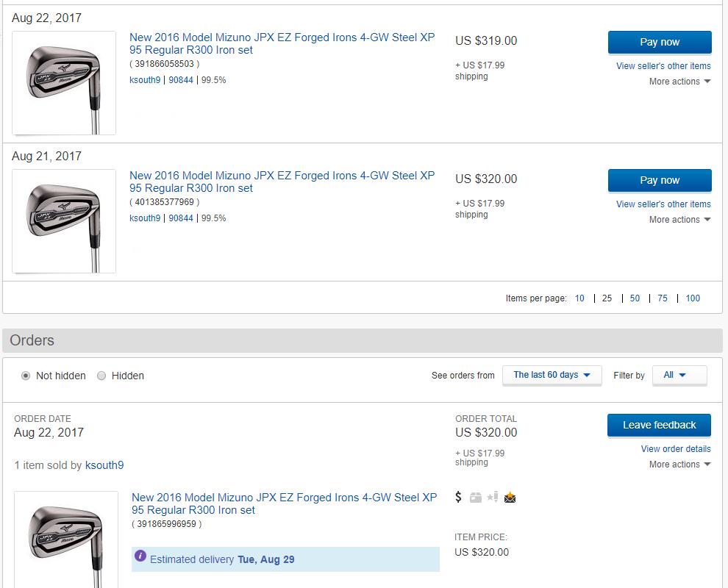Click the Leave feedback button

[659, 425]
